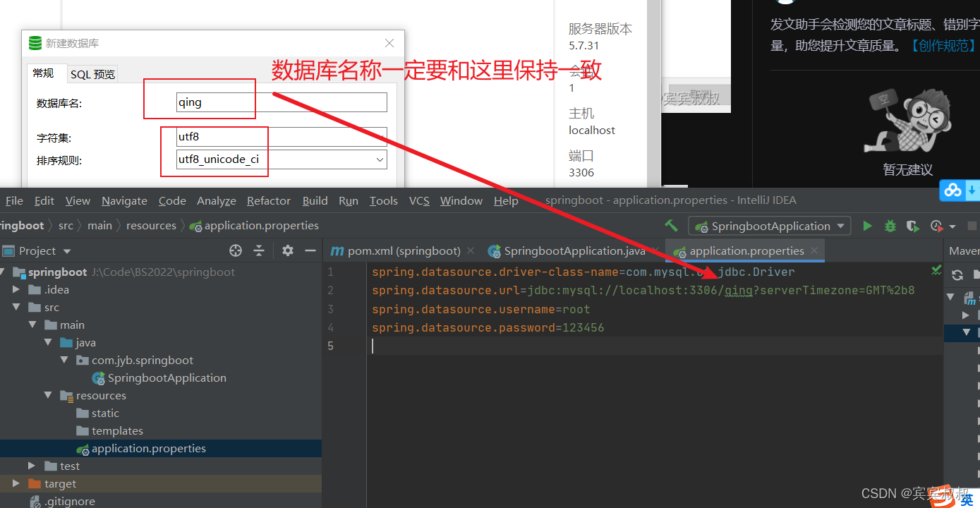Reload Maven projects refresh icon
Screen dimensions: 980x508
coord(957,275)
